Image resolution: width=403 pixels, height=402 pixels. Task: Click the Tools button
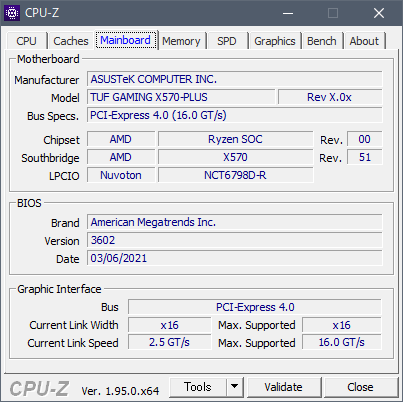tap(198, 387)
